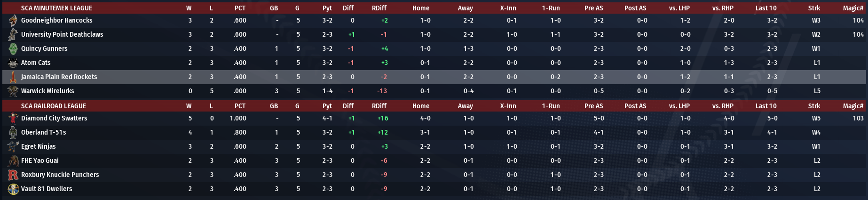The image size is (868, 200).
Task: Click the Quincy Gunners green skull logo
Action: (x=13, y=49)
